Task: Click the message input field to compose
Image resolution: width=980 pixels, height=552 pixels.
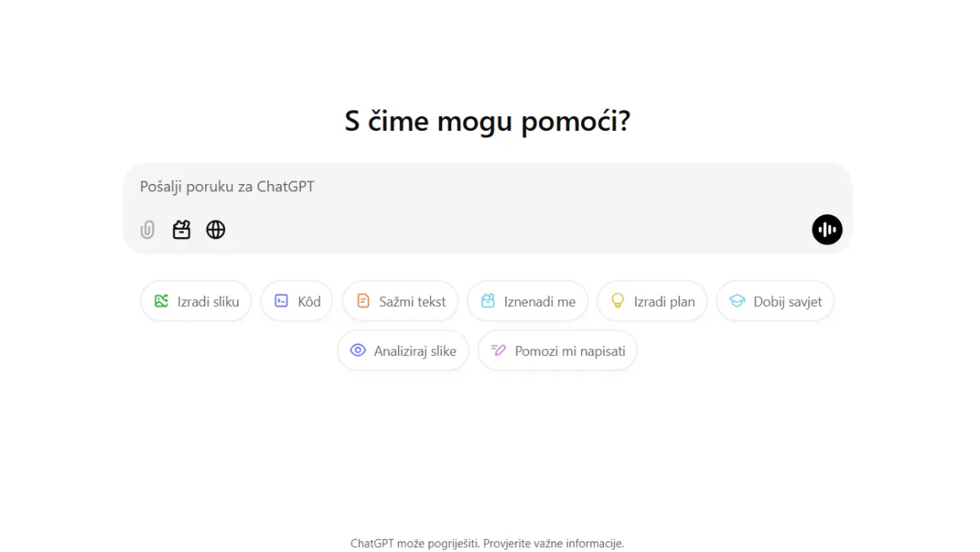Action: [x=409, y=186]
